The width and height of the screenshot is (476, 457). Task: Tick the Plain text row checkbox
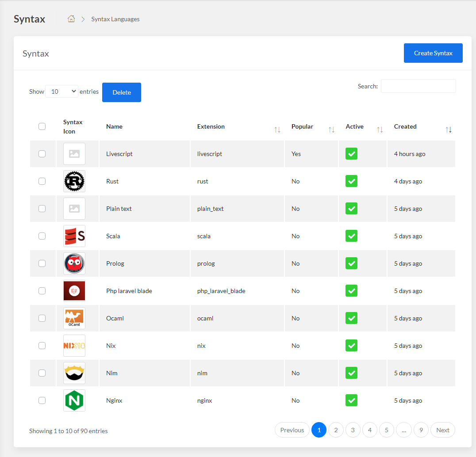(x=42, y=209)
